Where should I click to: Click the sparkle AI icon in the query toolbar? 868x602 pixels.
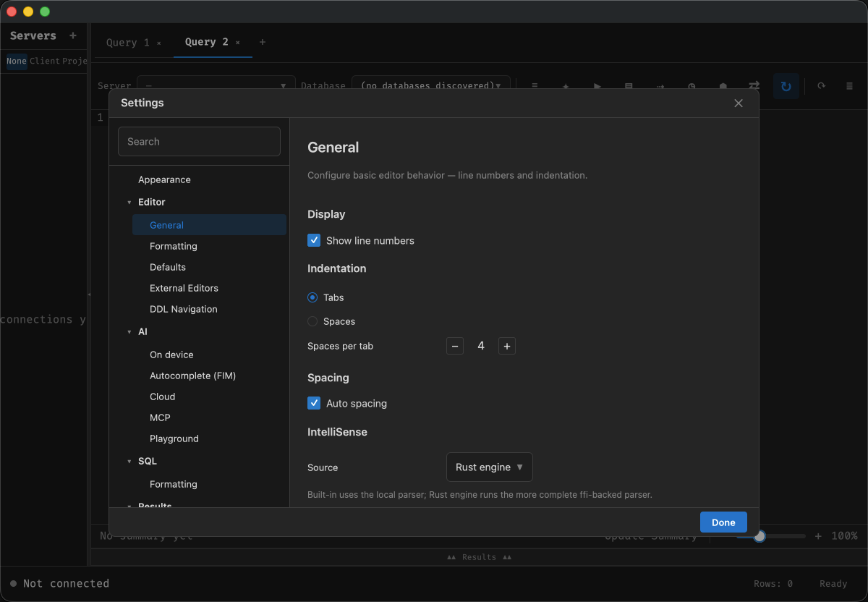(x=566, y=86)
